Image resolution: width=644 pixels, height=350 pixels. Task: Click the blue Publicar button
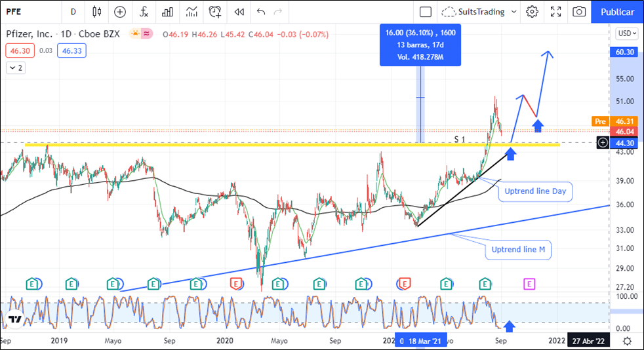click(x=616, y=11)
